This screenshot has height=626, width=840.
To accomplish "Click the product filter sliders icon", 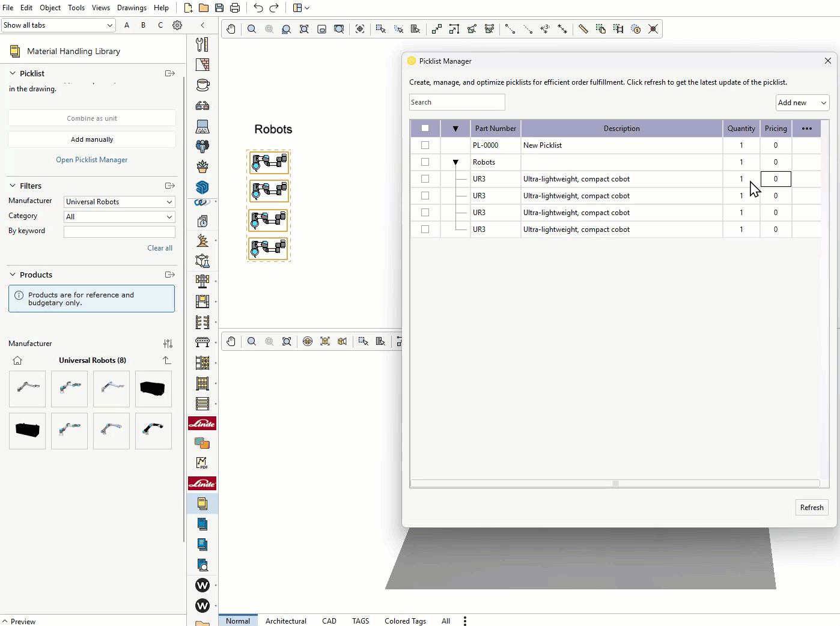I will point(168,344).
